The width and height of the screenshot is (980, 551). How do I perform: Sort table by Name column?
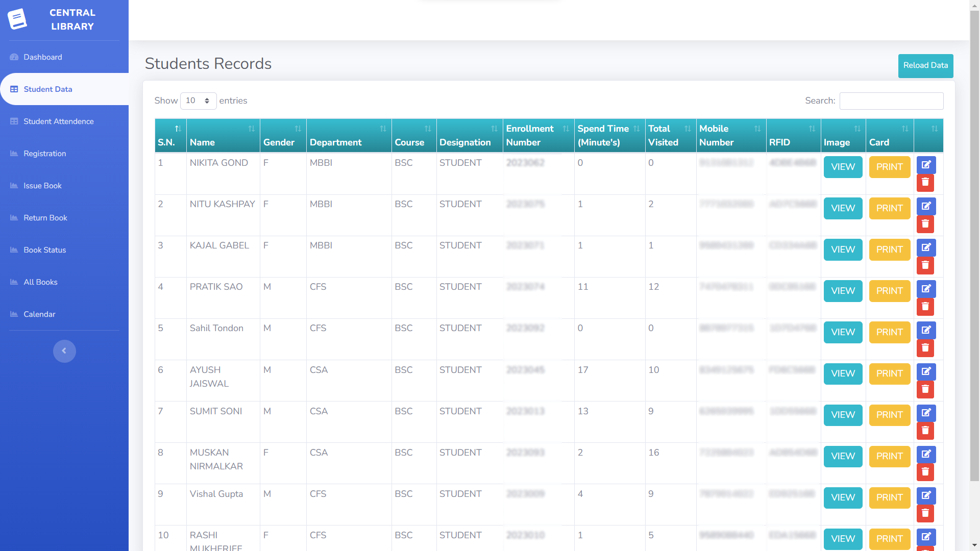[223, 136]
